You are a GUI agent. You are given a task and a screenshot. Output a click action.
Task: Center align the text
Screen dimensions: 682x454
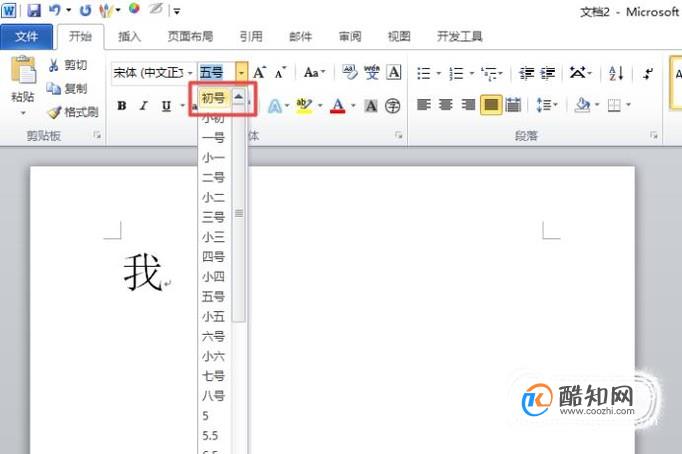446,105
